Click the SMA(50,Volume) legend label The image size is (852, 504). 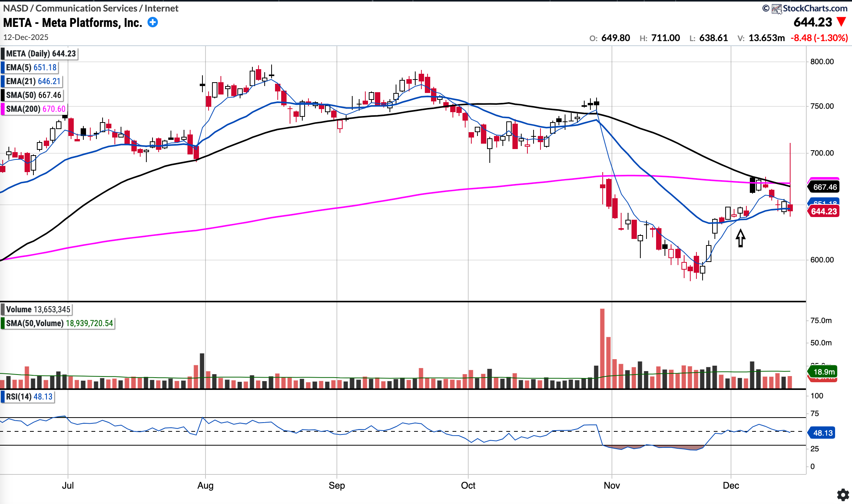pyautogui.click(x=59, y=323)
